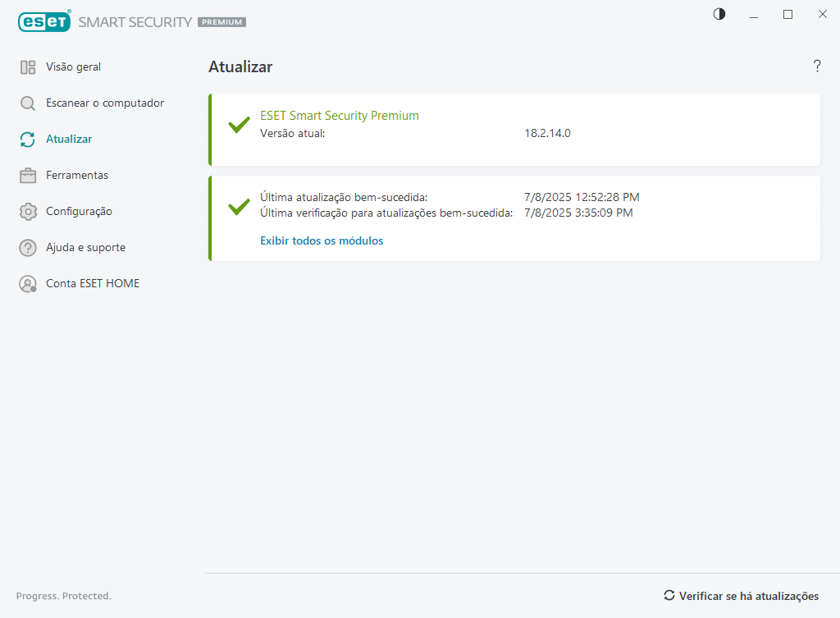Image resolution: width=840 pixels, height=618 pixels.
Task: Open the Visão geral menu item
Action: pos(74,67)
